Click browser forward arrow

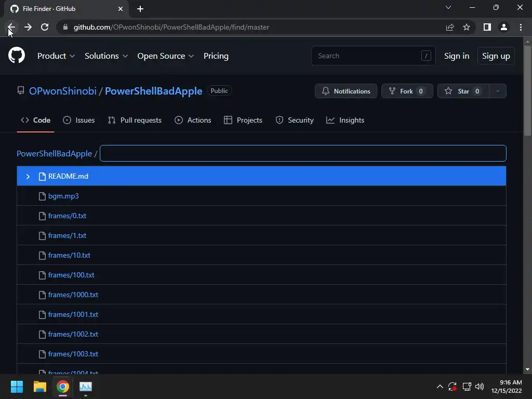[28, 27]
